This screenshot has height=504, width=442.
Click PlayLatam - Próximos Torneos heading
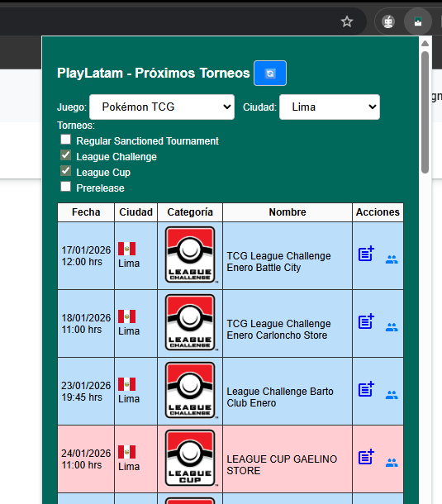click(154, 74)
